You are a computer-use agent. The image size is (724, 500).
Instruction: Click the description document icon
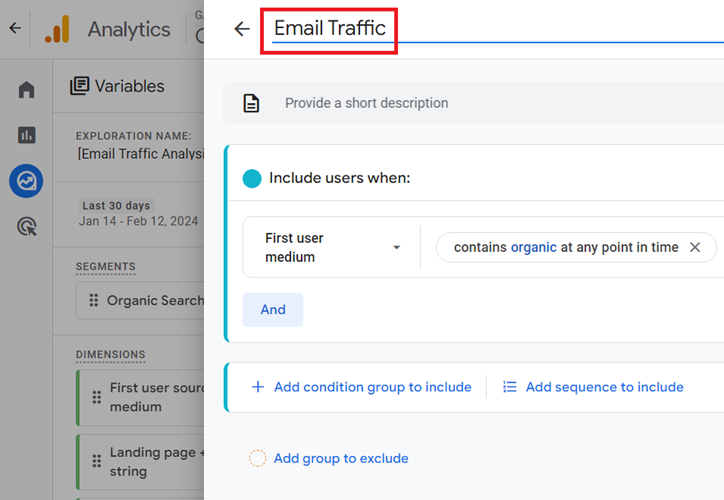[x=251, y=103]
